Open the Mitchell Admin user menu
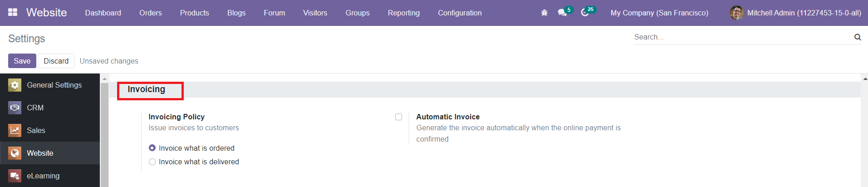Image resolution: width=868 pixels, height=187 pixels. click(x=795, y=13)
